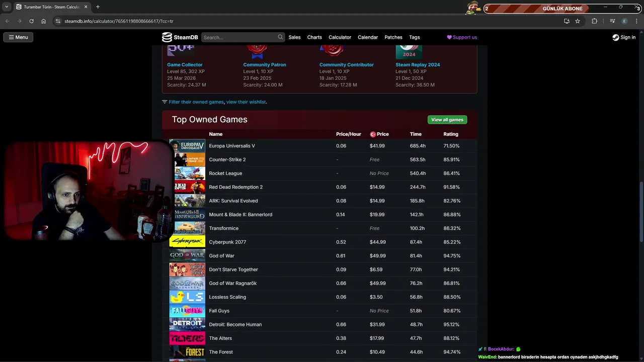
Task: Open the Tags navigation item
Action: 414,37
